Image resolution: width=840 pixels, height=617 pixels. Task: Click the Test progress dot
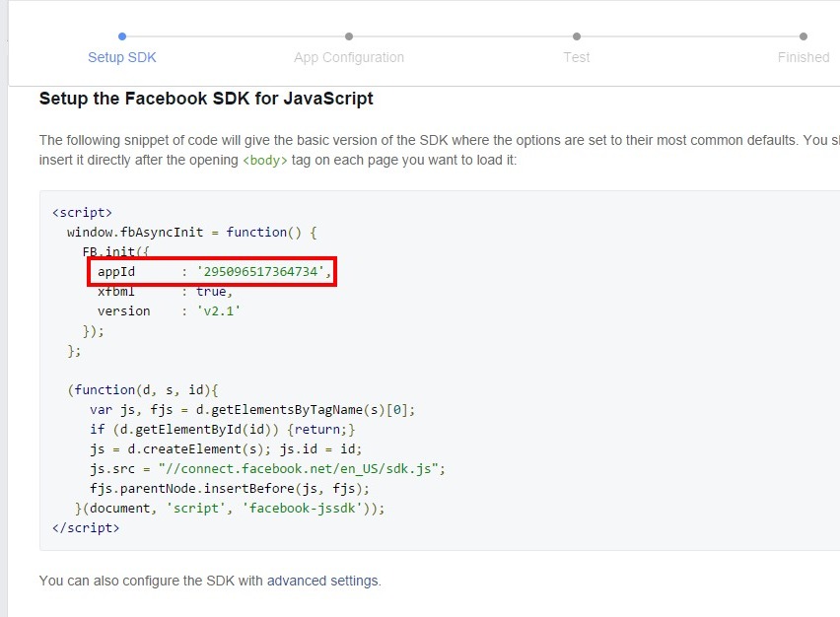pos(577,36)
